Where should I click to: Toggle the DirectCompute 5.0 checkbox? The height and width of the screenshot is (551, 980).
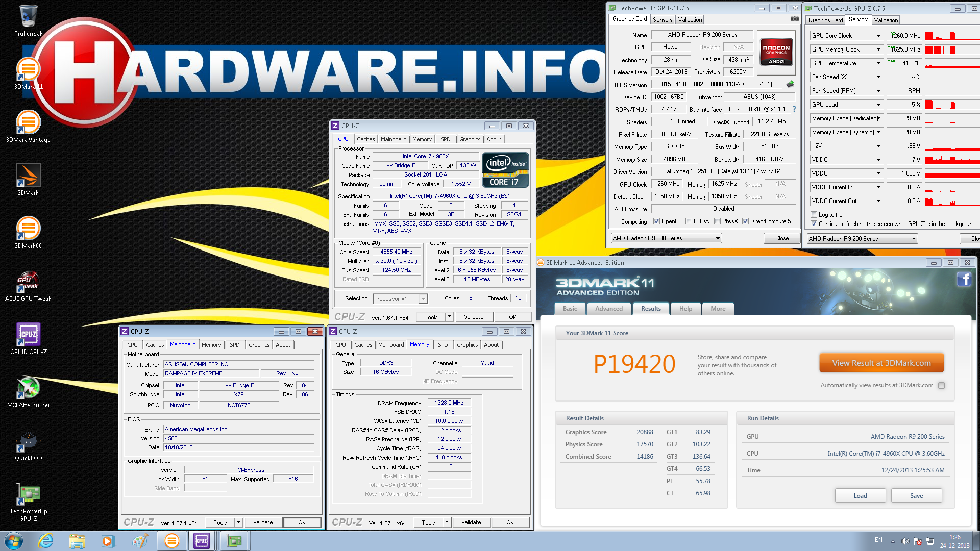745,221
